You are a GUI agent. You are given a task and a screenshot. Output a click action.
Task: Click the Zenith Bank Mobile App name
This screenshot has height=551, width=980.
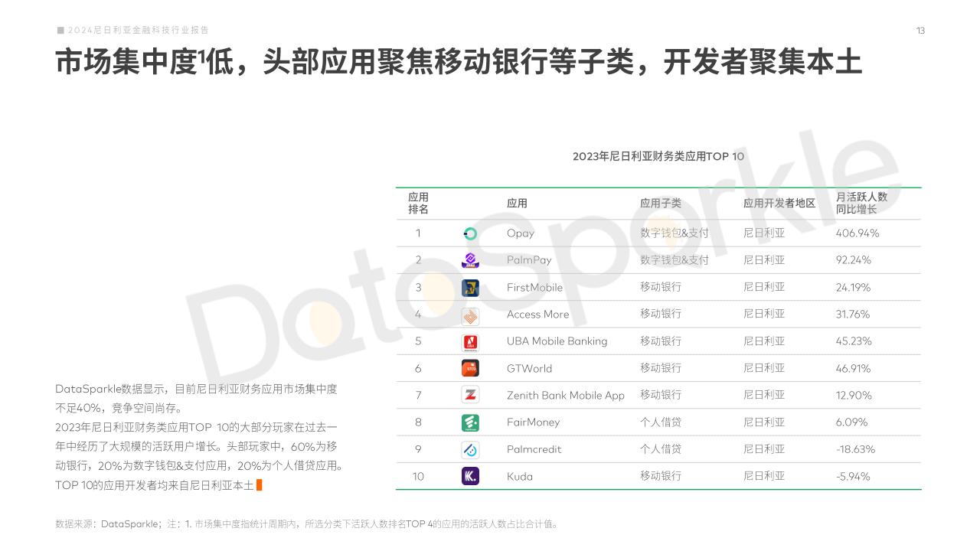pyautogui.click(x=566, y=396)
